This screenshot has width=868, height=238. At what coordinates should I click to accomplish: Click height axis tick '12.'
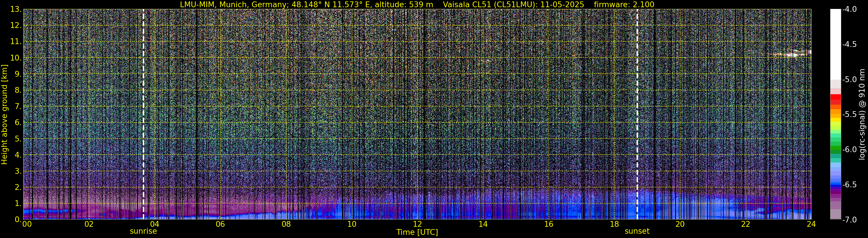tap(16, 26)
